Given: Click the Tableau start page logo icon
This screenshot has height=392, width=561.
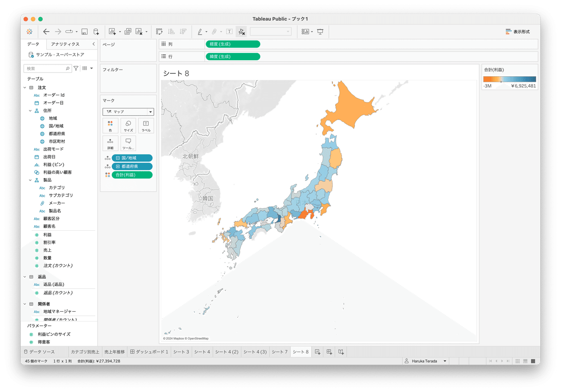Looking at the screenshot, I should [29, 31].
